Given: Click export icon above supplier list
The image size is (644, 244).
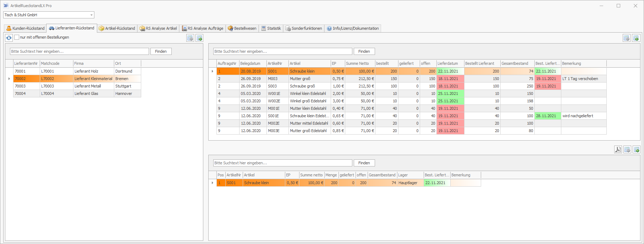Looking at the screenshot, I should click(199, 38).
